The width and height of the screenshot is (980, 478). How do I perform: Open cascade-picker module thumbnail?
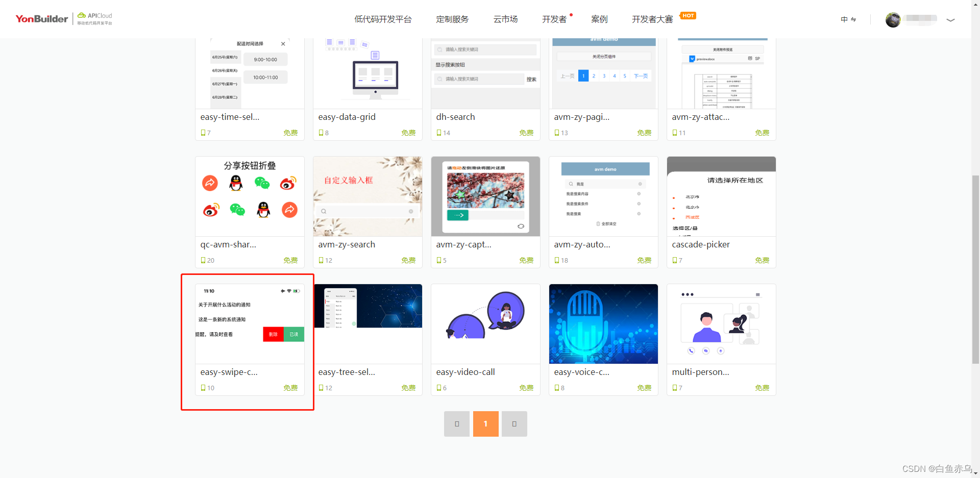coord(721,196)
